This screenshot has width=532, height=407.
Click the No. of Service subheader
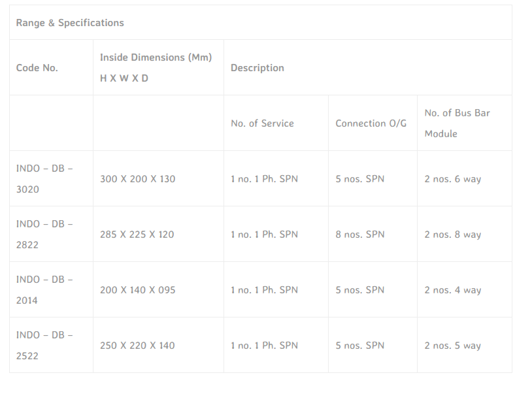262,123
